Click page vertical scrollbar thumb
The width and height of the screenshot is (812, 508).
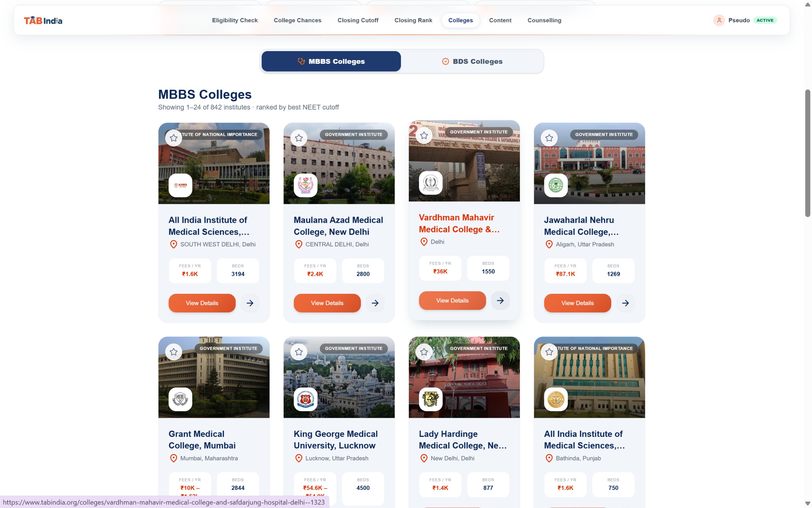point(808,153)
